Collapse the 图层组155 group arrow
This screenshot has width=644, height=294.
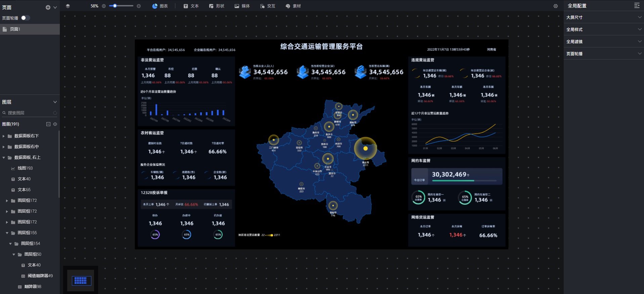click(x=7, y=233)
